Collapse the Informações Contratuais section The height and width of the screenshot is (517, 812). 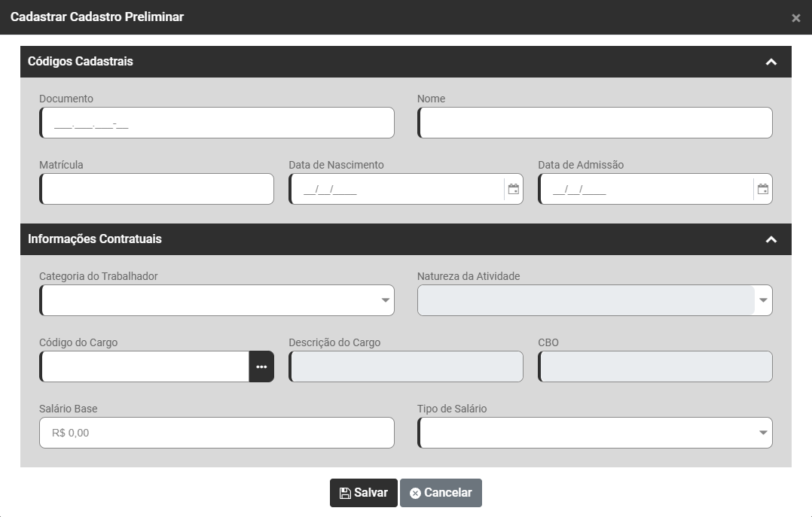click(771, 239)
